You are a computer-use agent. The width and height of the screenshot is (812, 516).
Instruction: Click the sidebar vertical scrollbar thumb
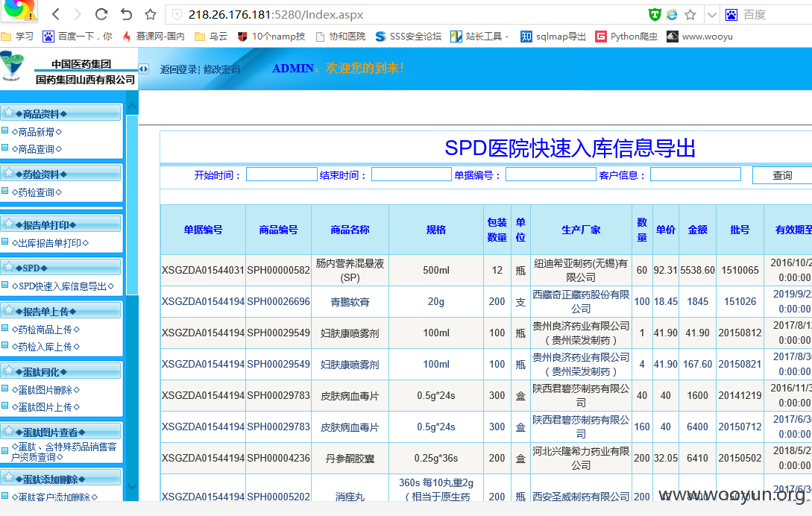point(132,204)
